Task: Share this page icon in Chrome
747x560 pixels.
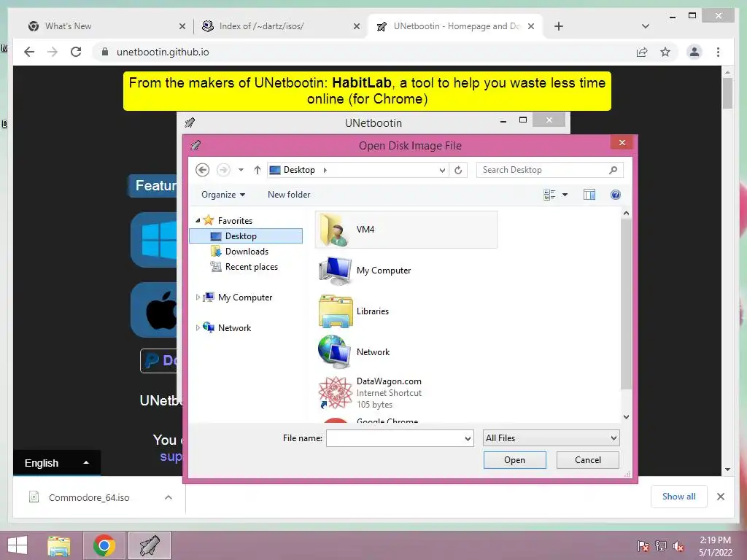Action: [642, 52]
